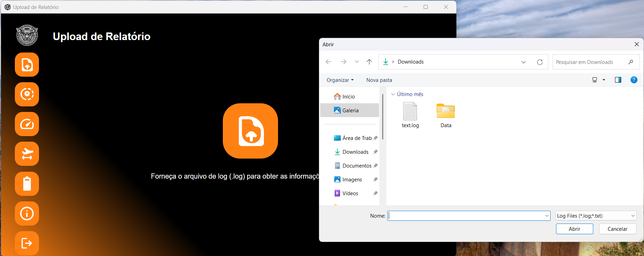Viewport: 644px width, 256px height.
Task: Click the Abrir button
Action: [x=574, y=229]
